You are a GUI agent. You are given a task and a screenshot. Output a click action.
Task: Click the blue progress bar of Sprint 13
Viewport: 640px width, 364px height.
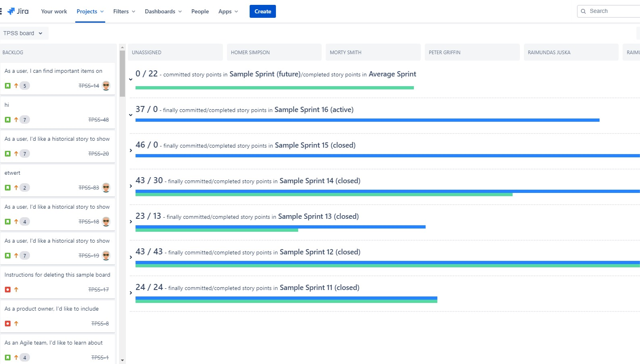[280, 227]
